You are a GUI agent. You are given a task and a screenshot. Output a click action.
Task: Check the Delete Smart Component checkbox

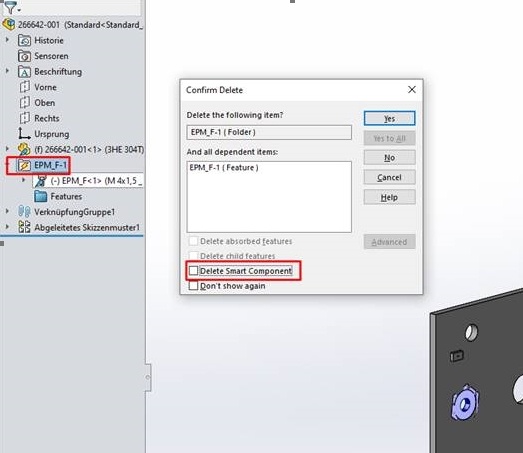[193, 271]
